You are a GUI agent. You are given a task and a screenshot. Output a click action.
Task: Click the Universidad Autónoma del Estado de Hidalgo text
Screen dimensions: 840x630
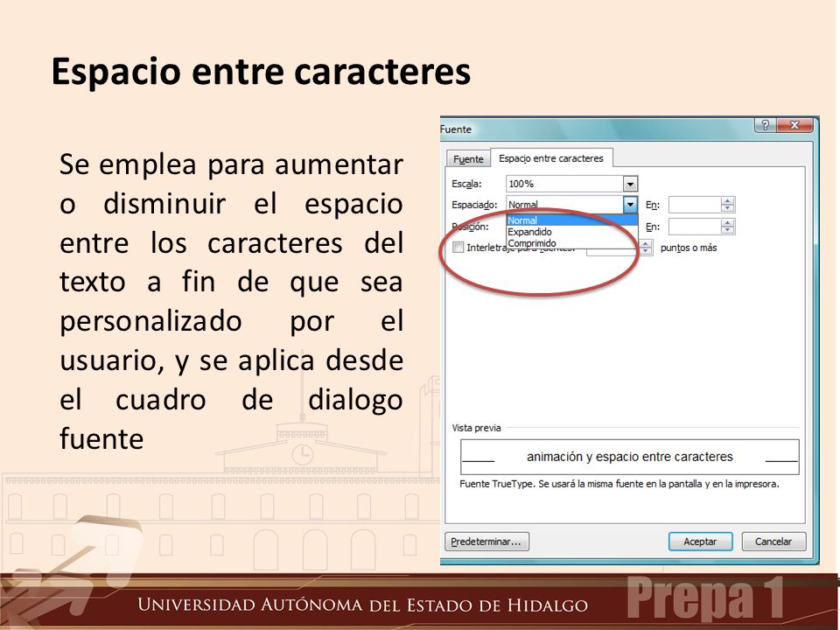362,605
